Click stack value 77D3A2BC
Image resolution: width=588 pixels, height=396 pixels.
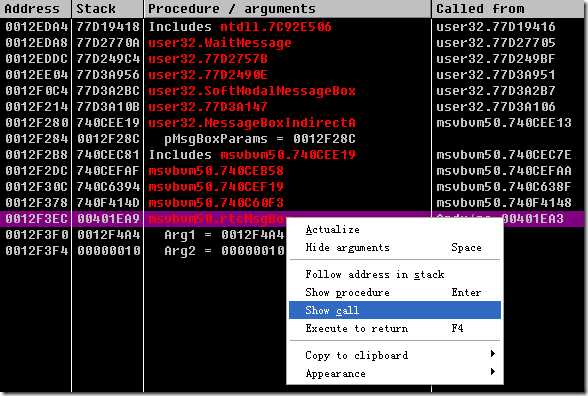click(108, 91)
